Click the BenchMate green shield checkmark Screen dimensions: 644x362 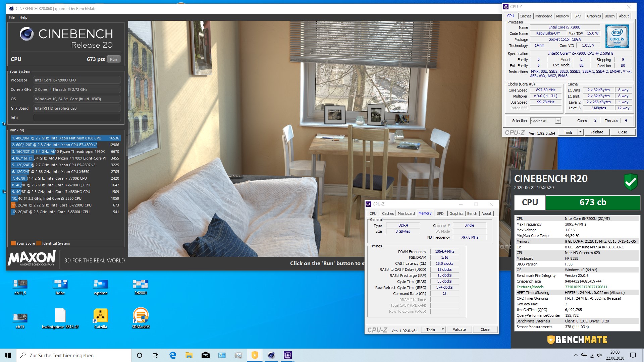[x=631, y=182]
